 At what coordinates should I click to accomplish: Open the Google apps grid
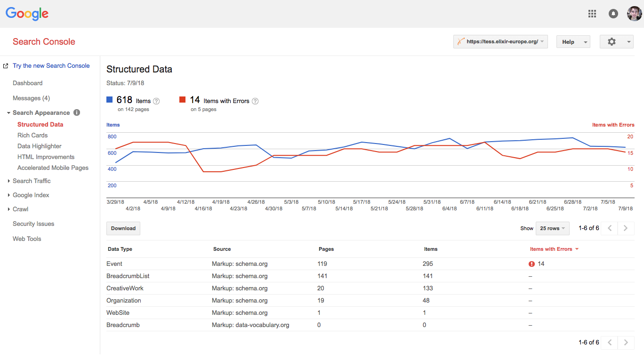[x=592, y=13]
